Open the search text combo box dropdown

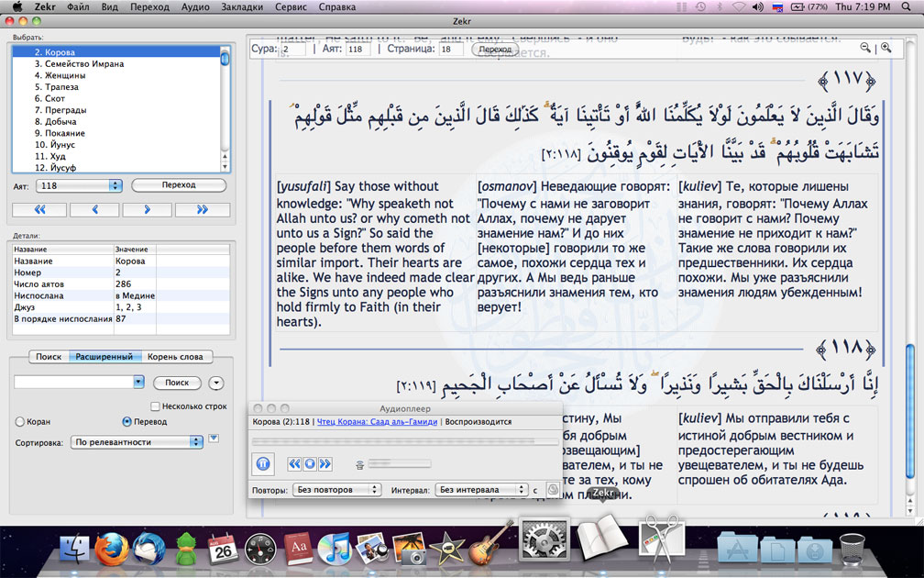point(138,383)
